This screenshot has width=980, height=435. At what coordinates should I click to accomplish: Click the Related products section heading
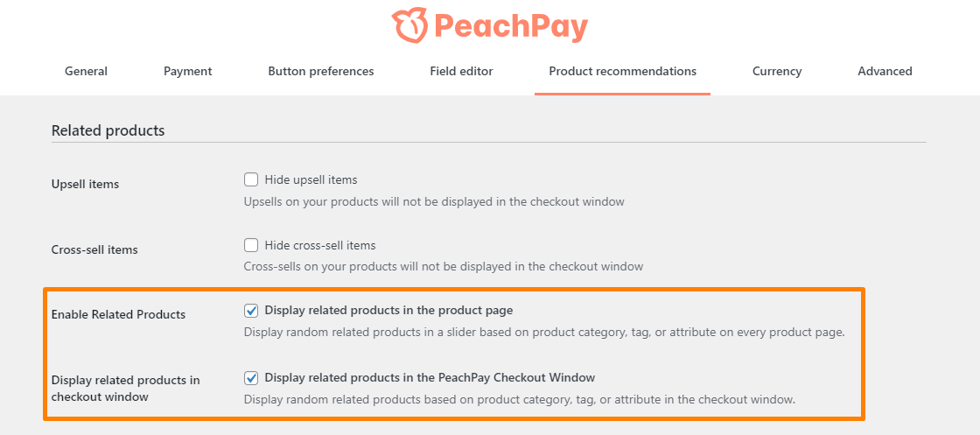pos(108,130)
